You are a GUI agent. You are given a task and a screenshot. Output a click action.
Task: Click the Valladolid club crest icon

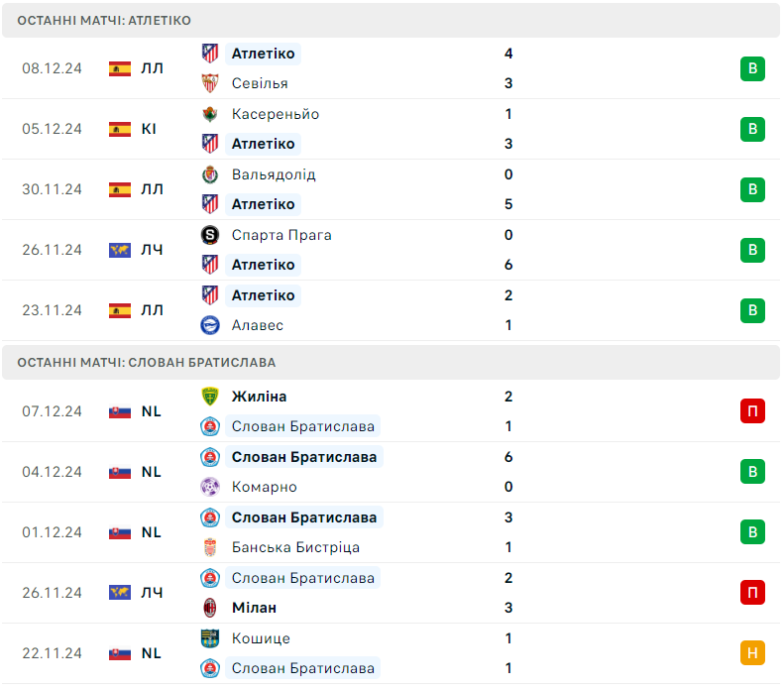tap(210, 174)
